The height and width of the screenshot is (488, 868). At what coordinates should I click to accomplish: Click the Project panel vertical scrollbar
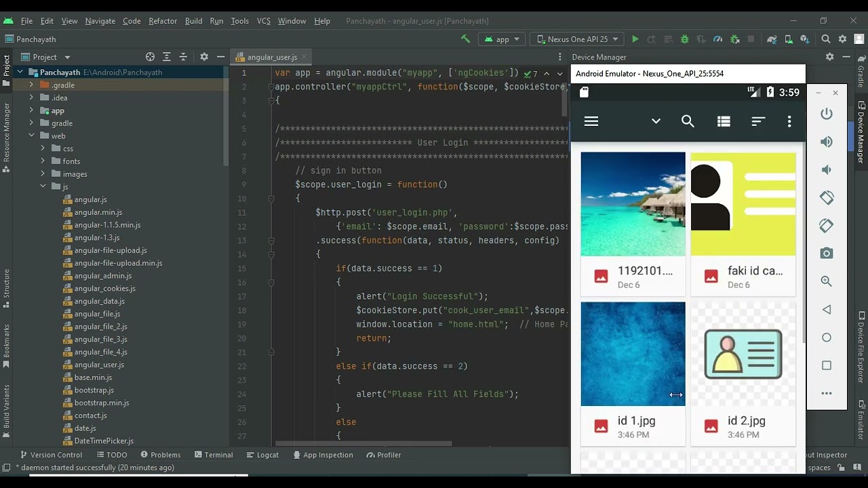(x=226, y=116)
